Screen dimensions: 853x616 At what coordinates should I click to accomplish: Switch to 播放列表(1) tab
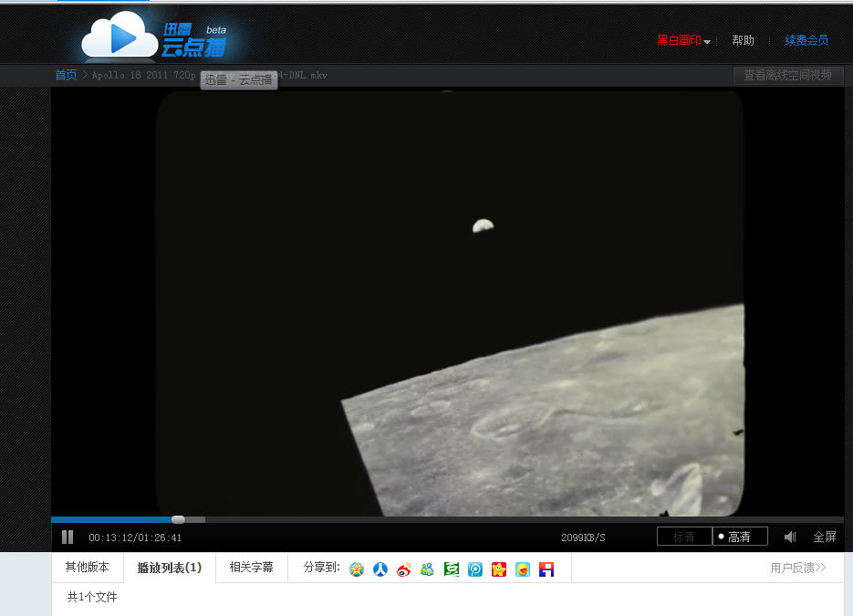(169, 568)
